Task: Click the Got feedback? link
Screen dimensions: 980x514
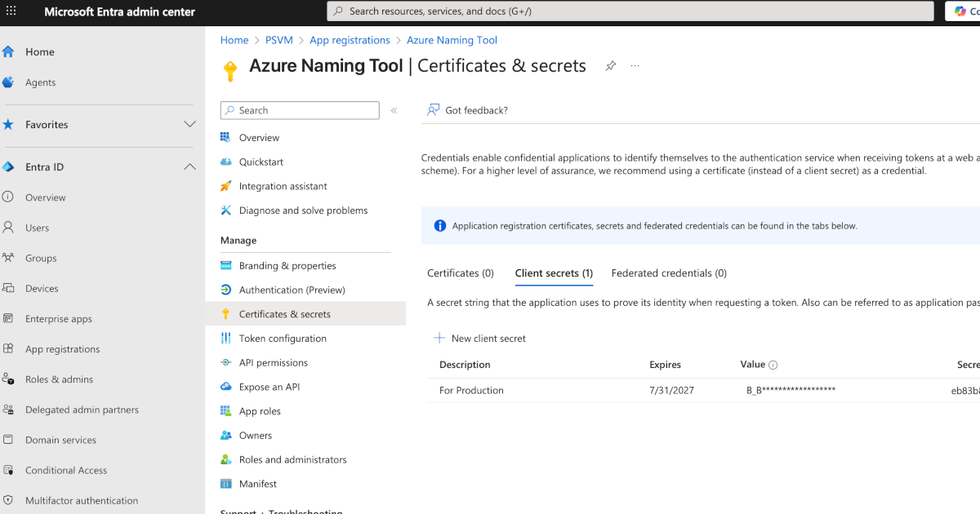Action: tap(476, 110)
